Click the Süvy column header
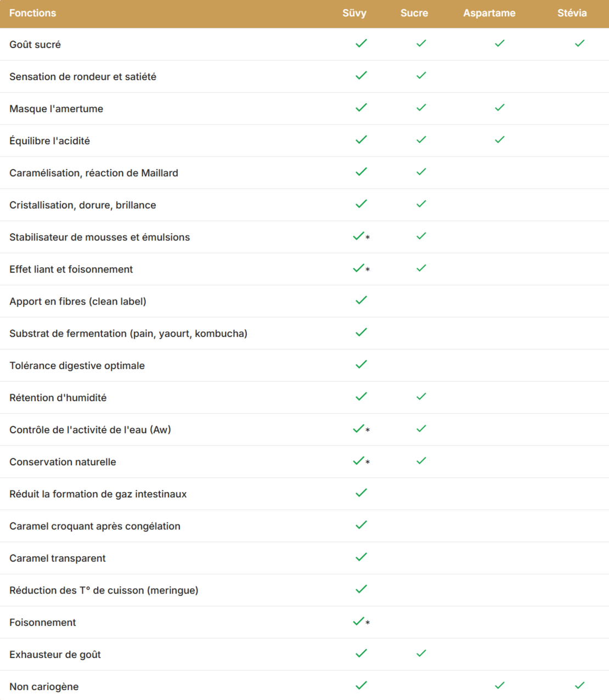This screenshot has width=609, height=700. 354,13
